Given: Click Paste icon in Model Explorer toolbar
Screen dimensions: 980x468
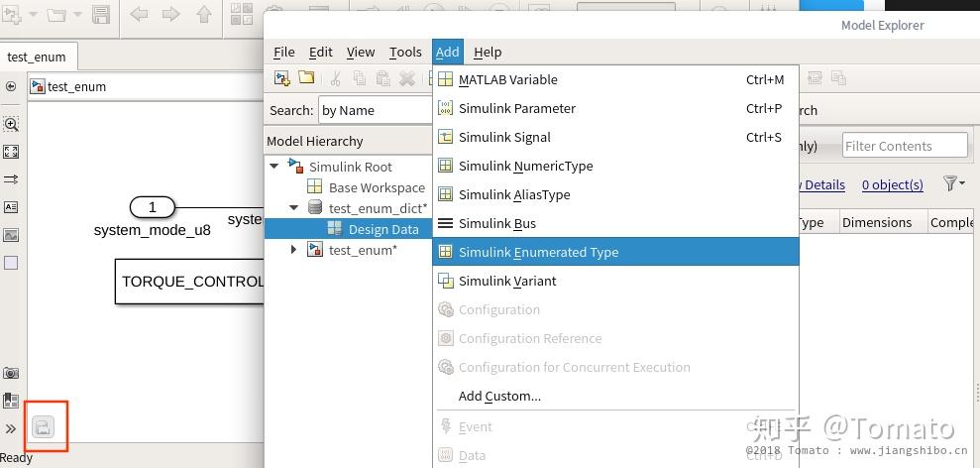Looking at the screenshot, I should pyautogui.click(x=383, y=78).
